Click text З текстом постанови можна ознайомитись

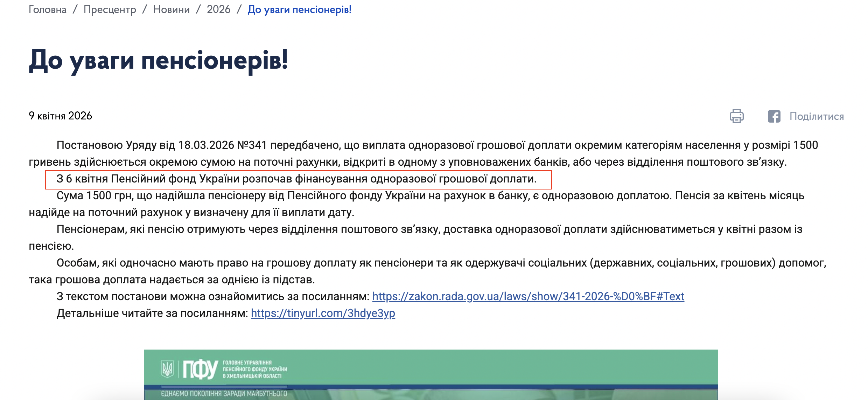213,297
